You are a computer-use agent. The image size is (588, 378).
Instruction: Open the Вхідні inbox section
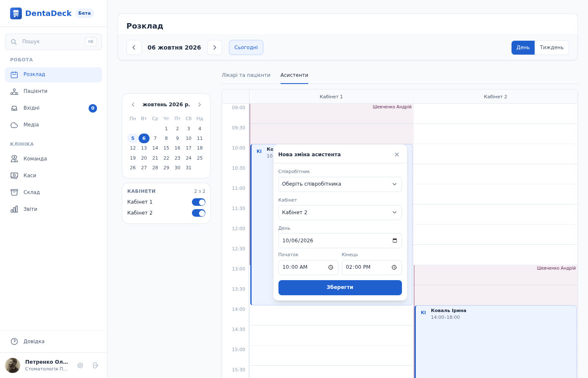pos(53,108)
